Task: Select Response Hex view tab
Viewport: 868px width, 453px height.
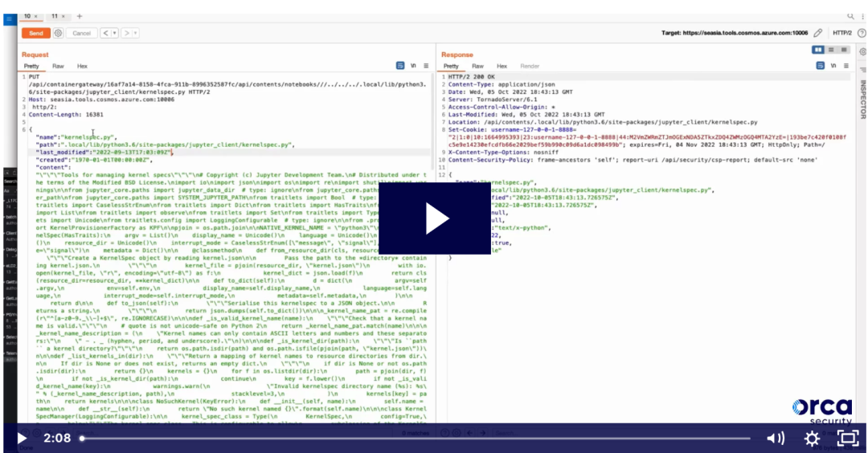Action: 502,67
